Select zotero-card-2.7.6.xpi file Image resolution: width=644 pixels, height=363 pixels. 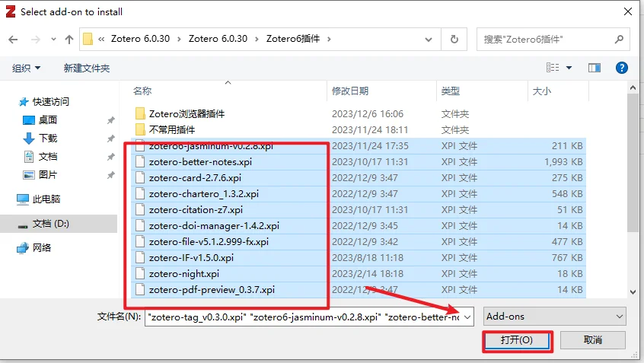click(195, 178)
